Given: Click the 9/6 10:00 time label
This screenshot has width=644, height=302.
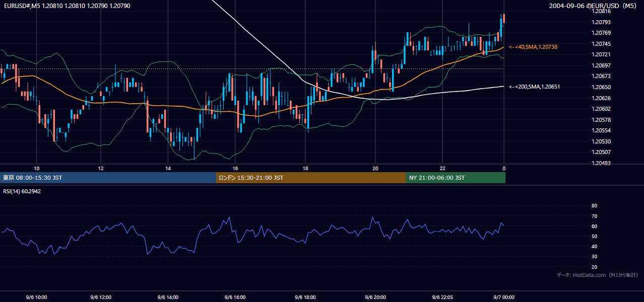Looking at the screenshot, I should tap(36, 297).
